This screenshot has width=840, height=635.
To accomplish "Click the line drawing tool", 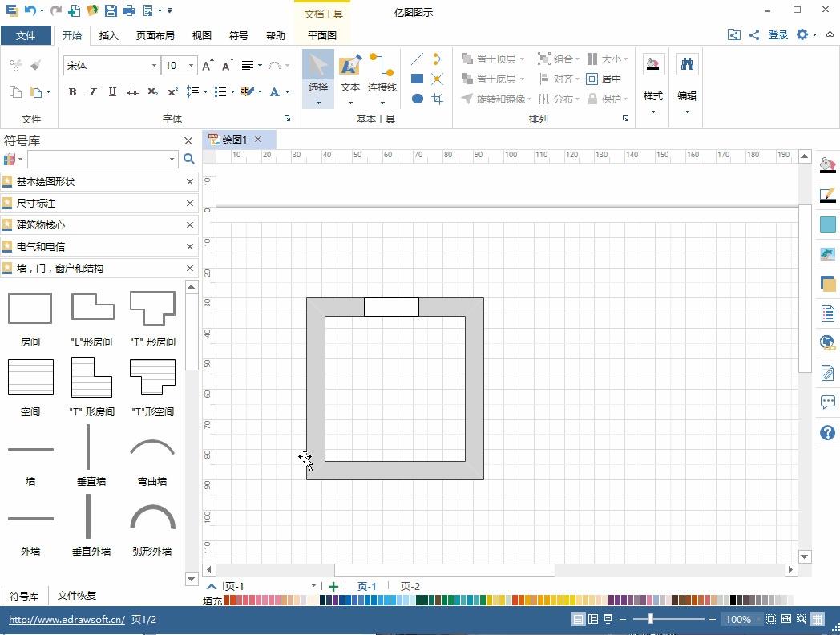I will [418, 59].
